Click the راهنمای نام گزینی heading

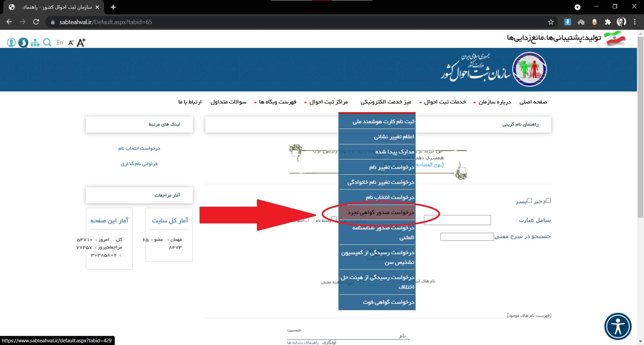tap(520, 124)
